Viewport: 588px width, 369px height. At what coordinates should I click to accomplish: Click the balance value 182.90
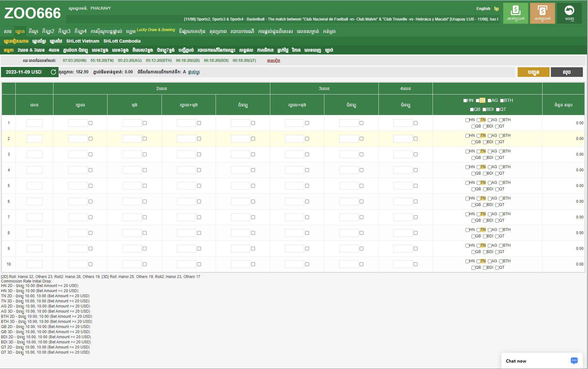(x=82, y=72)
